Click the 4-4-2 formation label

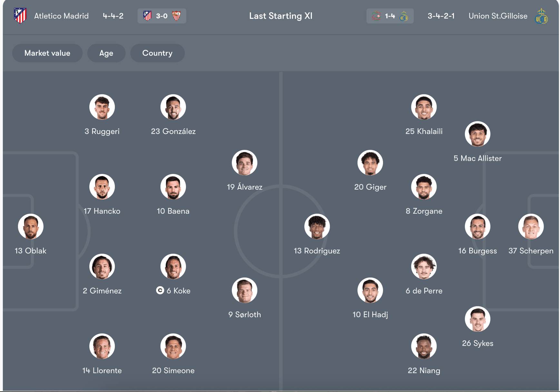[x=113, y=16]
